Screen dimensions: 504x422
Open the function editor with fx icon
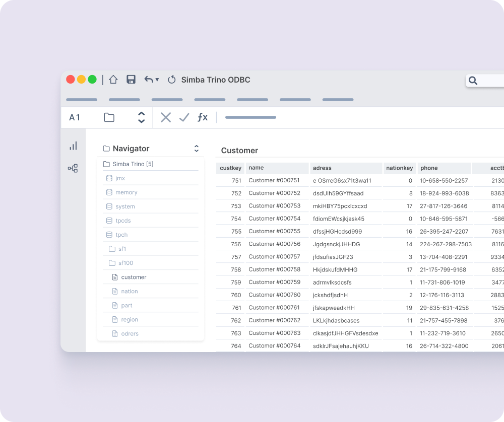tap(203, 117)
